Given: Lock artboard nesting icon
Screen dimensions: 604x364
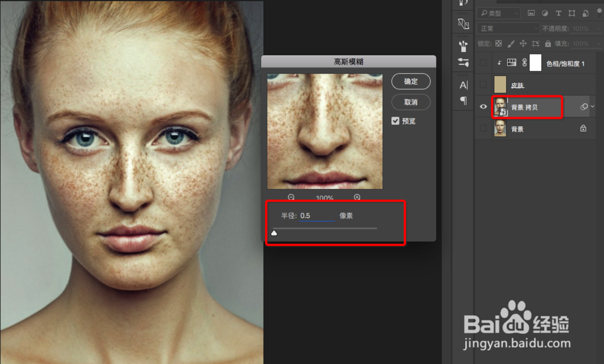Looking at the screenshot, I should (535, 43).
